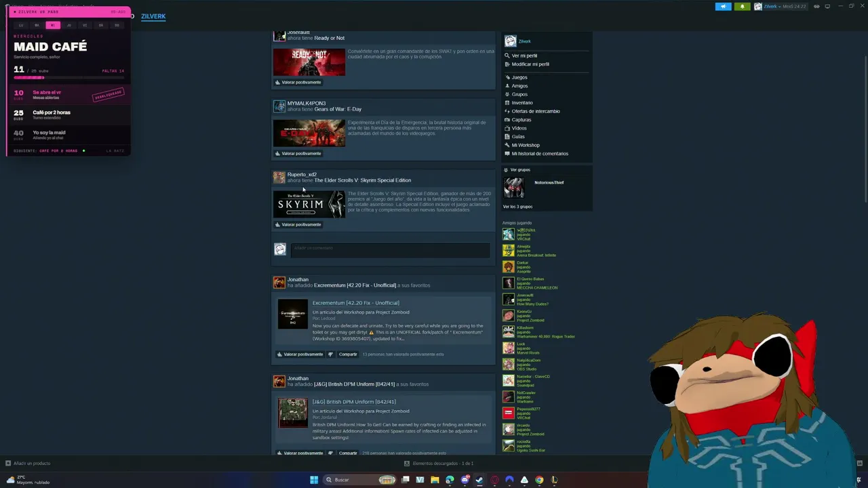Screen dimensions: 868x488
Task: Select the MI day tab in the Maid Café overlay
Action: click(53, 25)
